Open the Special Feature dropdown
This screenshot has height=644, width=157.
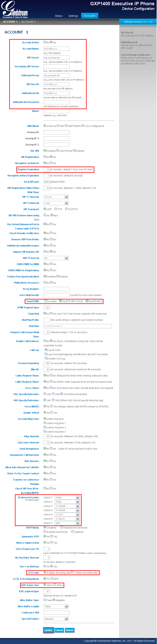pos(56,619)
